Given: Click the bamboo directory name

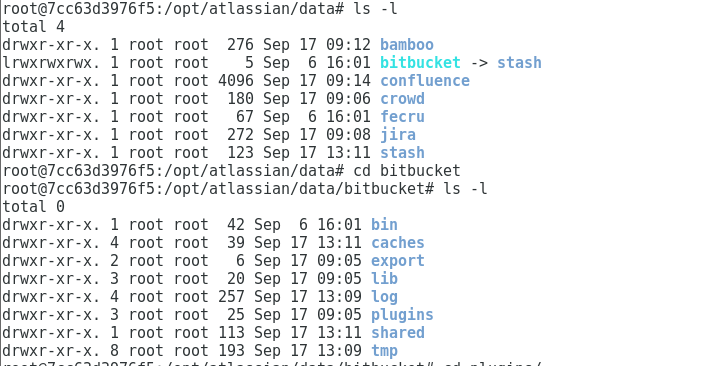Looking at the screenshot, I should [406, 45].
